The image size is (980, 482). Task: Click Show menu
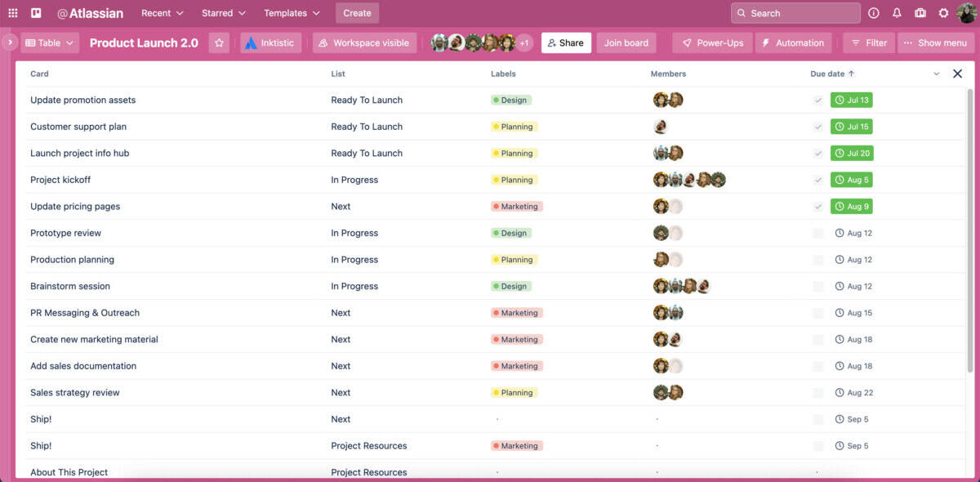click(936, 42)
